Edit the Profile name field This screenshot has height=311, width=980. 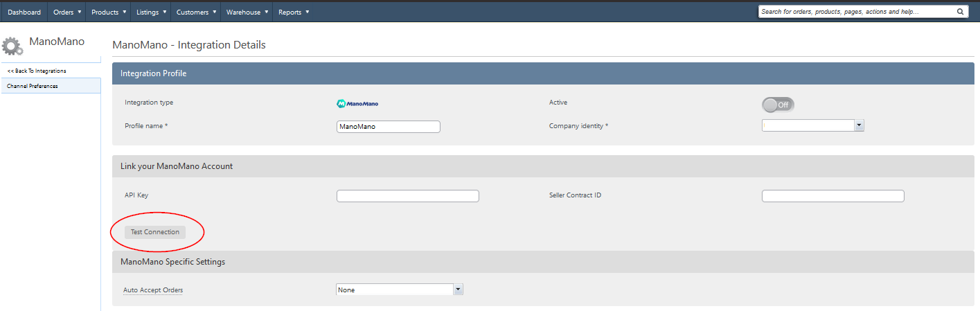point(389,127)
